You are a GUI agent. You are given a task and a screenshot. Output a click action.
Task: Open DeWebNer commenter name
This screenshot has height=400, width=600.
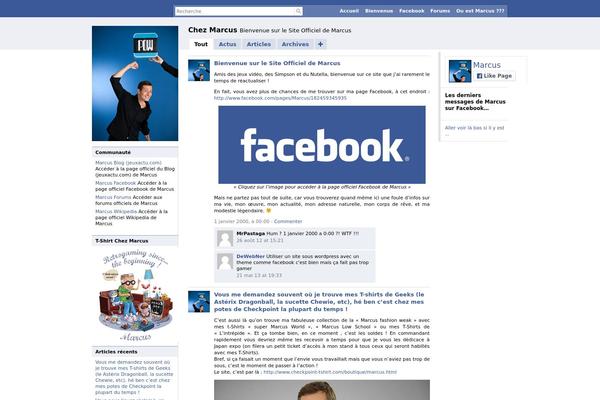[250, 256]
